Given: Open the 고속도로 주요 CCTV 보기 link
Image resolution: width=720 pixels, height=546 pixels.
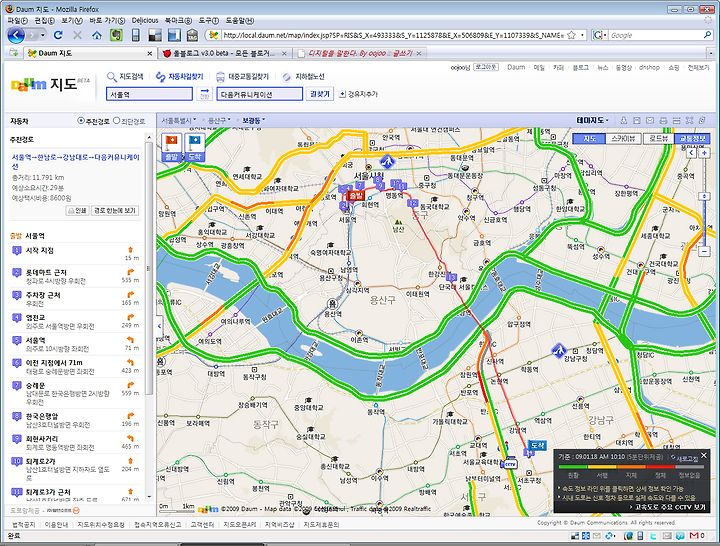Looking at the screenshot, I should tap(668, 507).
